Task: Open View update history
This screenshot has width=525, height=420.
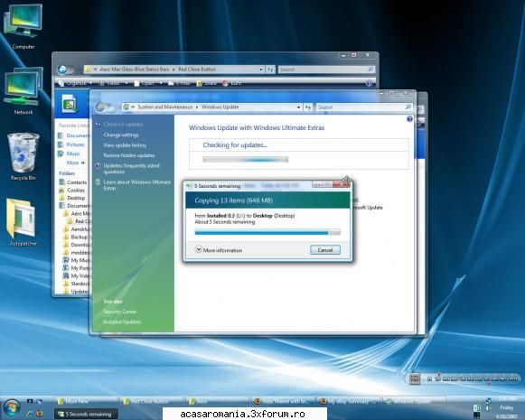Action: click(x=125, y=145)
